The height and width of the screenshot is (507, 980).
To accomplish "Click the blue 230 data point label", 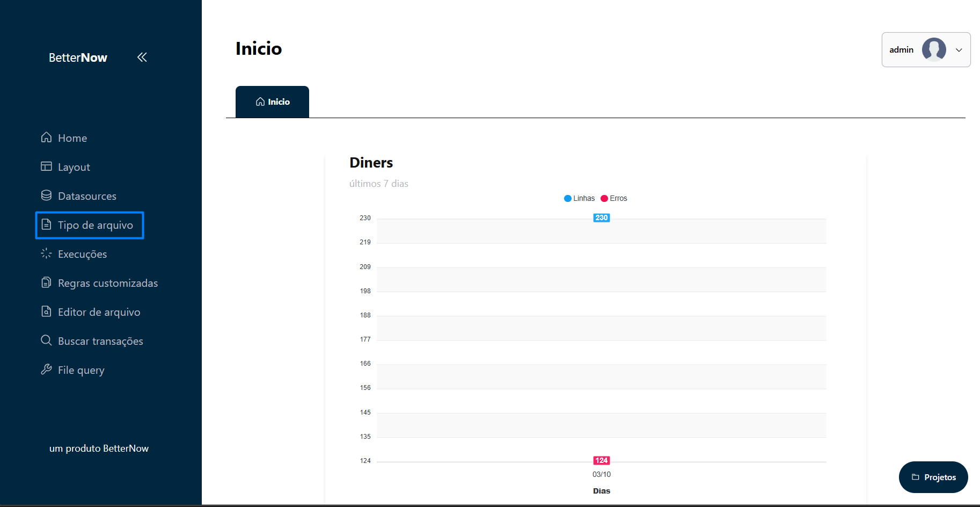I will click(x=601, y=218).
